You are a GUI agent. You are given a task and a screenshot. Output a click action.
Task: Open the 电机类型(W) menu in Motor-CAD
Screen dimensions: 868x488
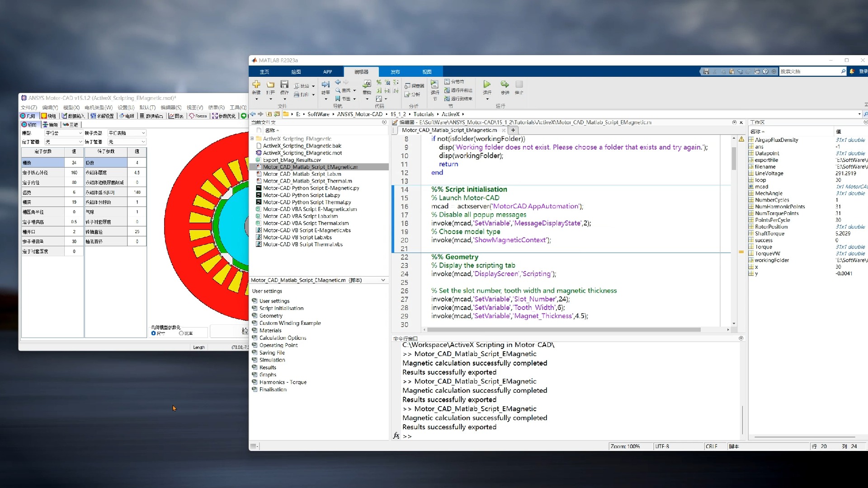point(99,108)
